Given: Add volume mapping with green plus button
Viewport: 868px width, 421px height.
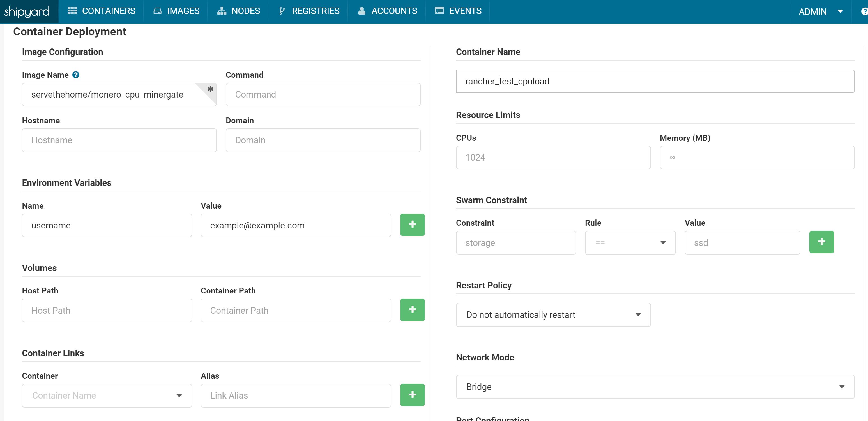Looking at the screenshot, I should (x=412, y=310).
